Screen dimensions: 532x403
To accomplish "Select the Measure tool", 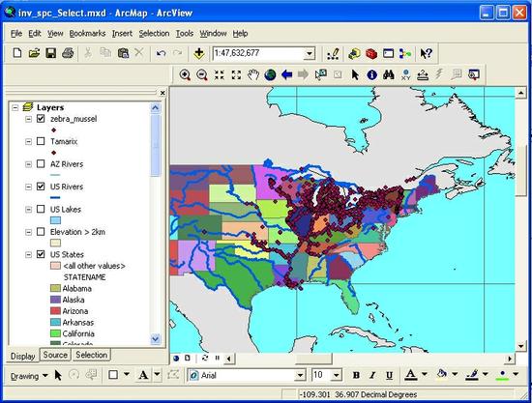I will (423, 75).
